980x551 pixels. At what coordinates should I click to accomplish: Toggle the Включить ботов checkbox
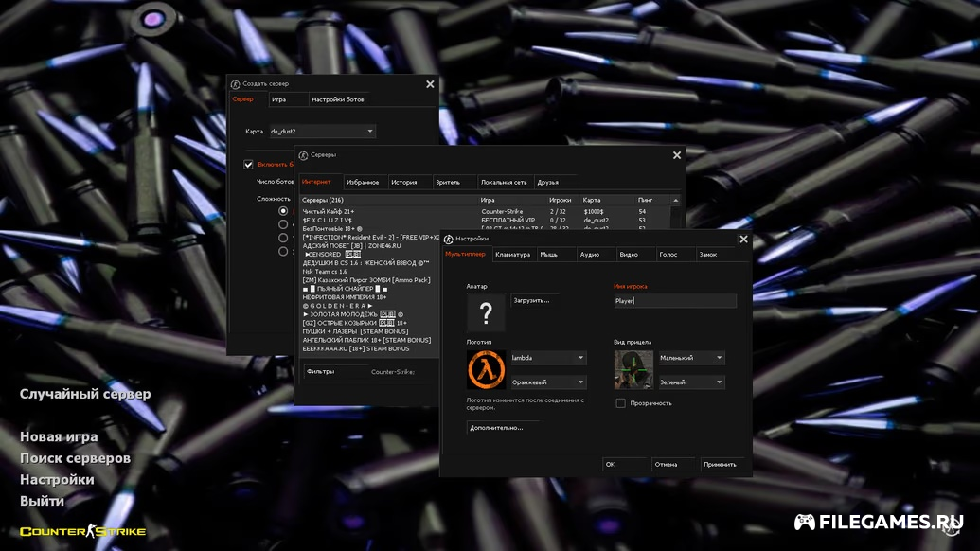pyautogui.click(x=248, y=165)
